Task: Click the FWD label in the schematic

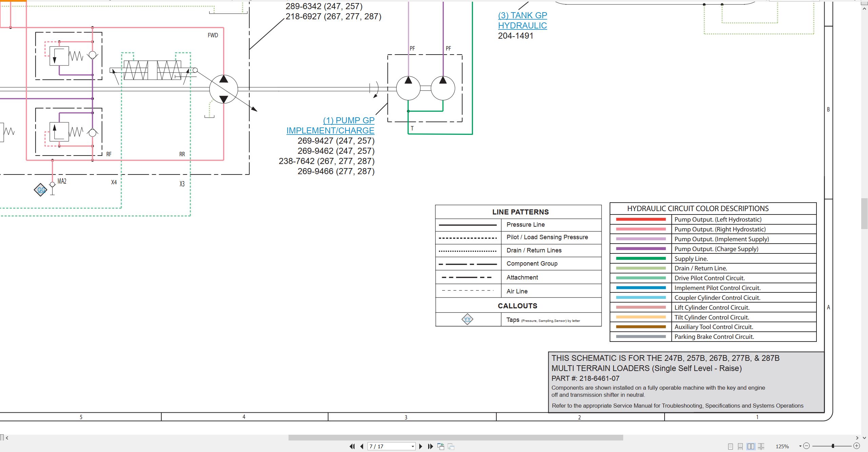Action: click(213, 35)
